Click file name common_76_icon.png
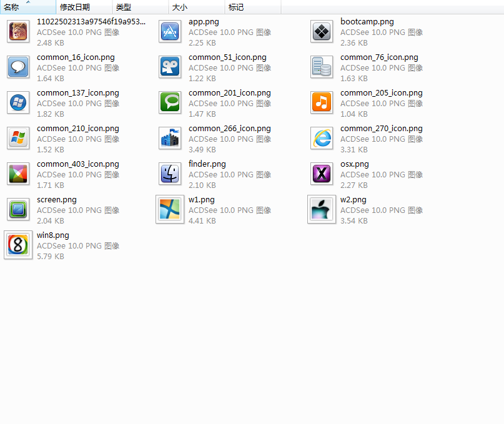The width and height of the screenshot is (504, 424). [379, 57]
